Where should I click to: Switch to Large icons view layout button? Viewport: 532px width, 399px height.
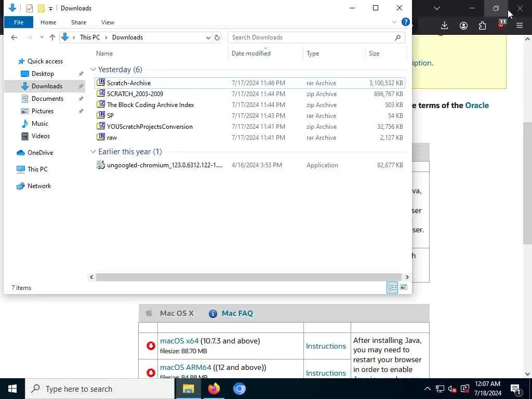403,287
